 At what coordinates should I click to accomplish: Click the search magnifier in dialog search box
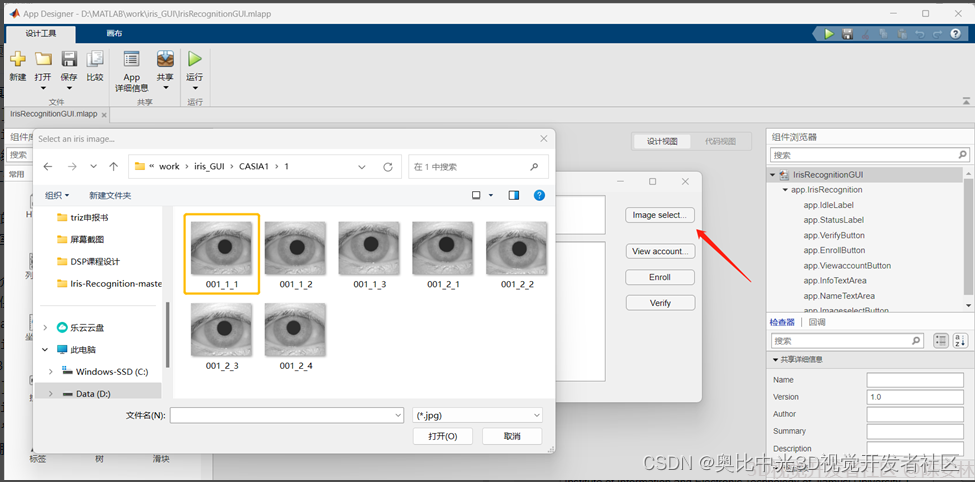point(534,167)
